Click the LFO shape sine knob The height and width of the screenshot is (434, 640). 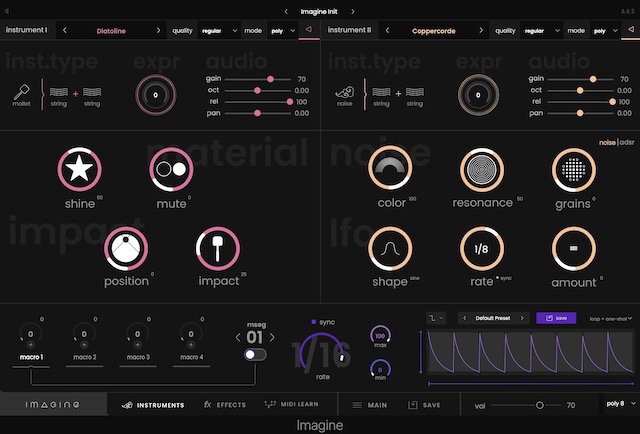392,249
